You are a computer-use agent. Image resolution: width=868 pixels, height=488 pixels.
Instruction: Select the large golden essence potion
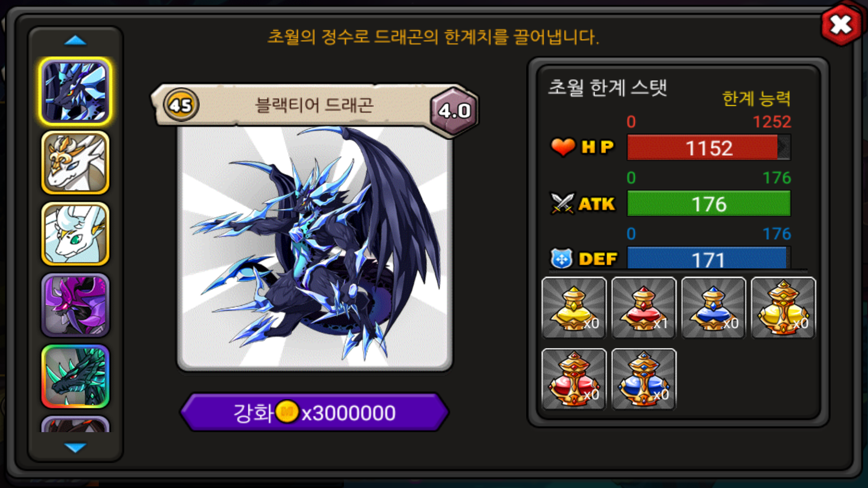click(783, 308)
